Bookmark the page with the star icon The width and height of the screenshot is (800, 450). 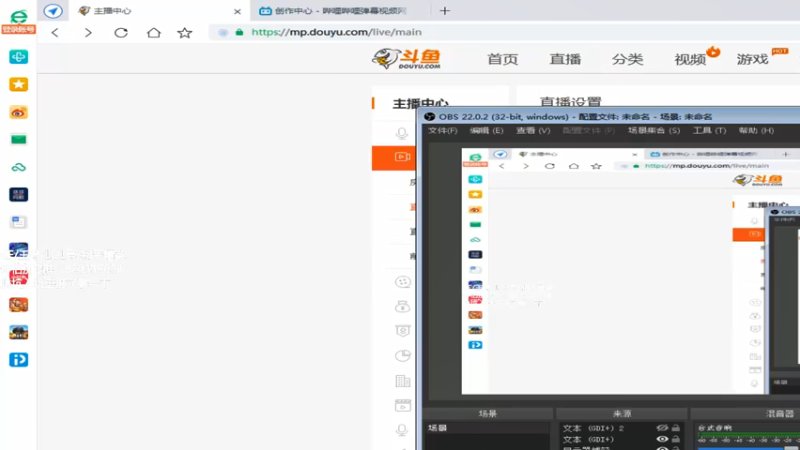point(185,33)
